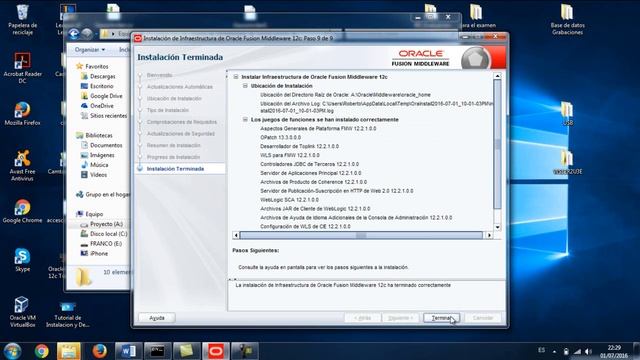
Task: Click horizontal scrollbar left arrow in summary
Action: [x=236, y=235]
